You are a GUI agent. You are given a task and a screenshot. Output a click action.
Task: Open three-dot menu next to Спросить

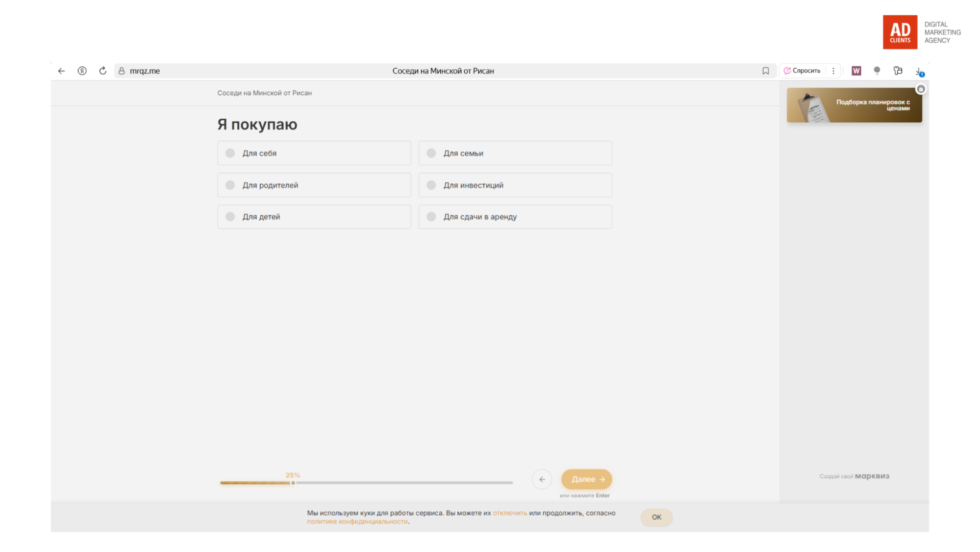coord(833,71)
